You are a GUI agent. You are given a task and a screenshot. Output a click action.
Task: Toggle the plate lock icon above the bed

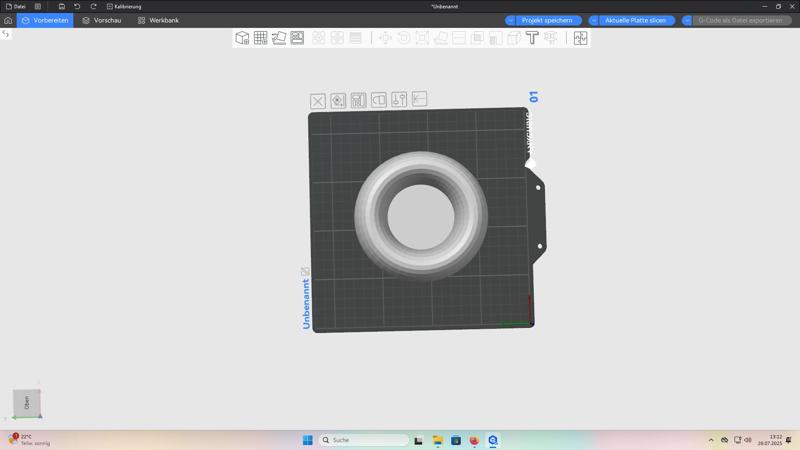[x=379, y=100]
